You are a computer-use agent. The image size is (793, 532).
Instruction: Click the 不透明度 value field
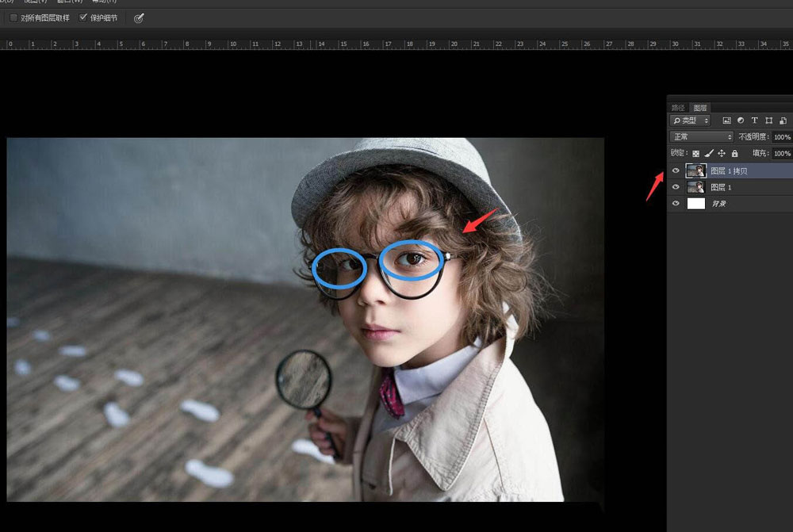point(783,137)
